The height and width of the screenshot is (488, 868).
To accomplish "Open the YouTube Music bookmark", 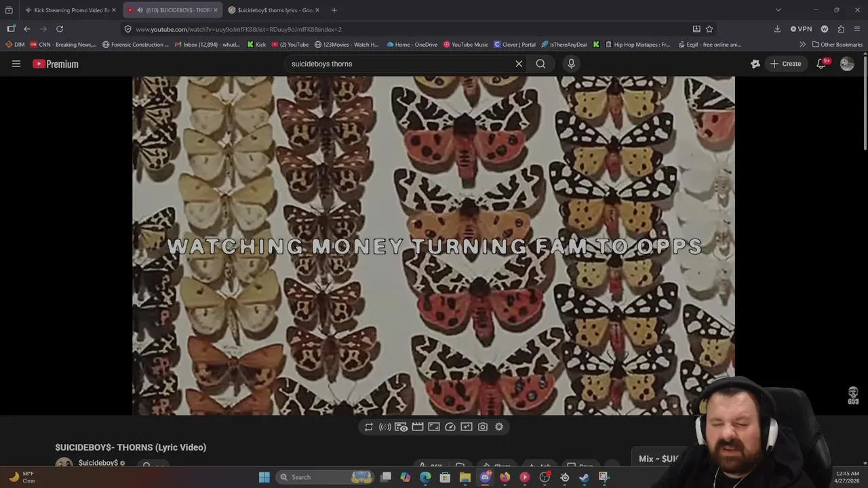I will [466, 45].
